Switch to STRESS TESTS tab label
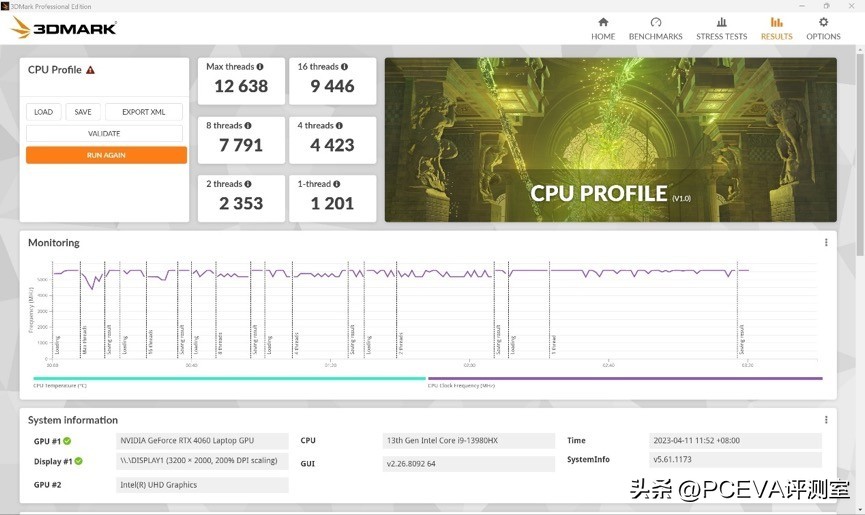865x515 pixels. (x=722, y=36)
